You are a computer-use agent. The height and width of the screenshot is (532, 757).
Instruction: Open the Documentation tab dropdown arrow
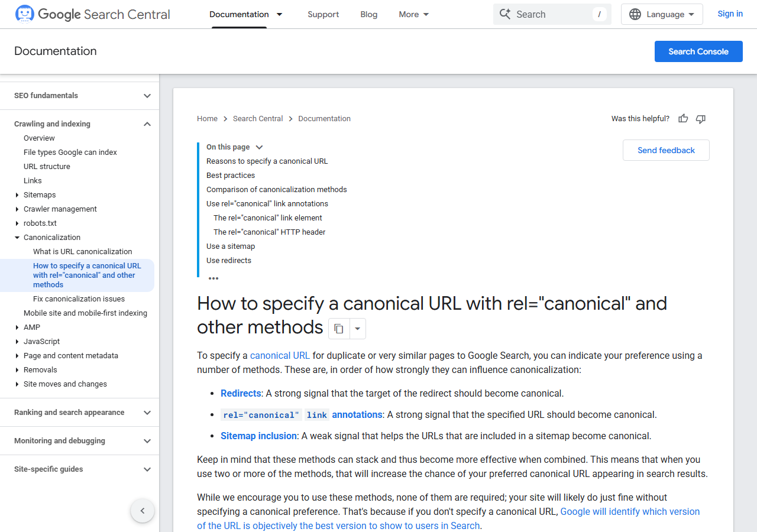coord(280,14)
